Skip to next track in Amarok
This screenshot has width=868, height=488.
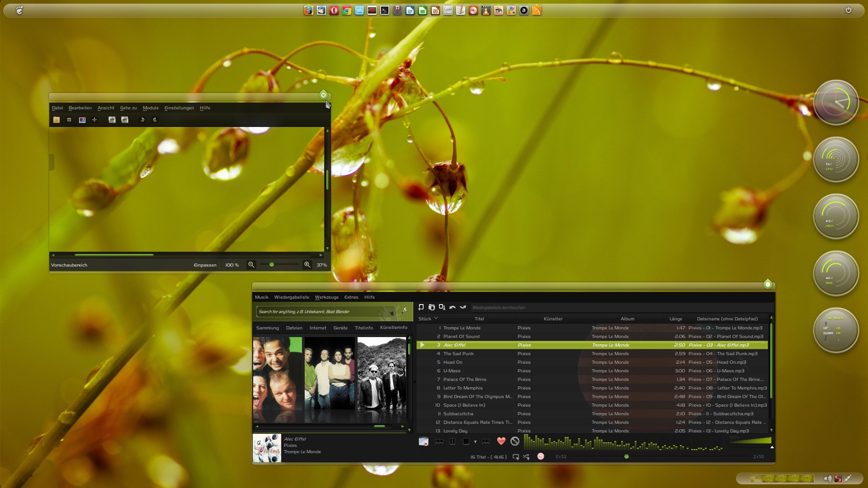(486, 441)
